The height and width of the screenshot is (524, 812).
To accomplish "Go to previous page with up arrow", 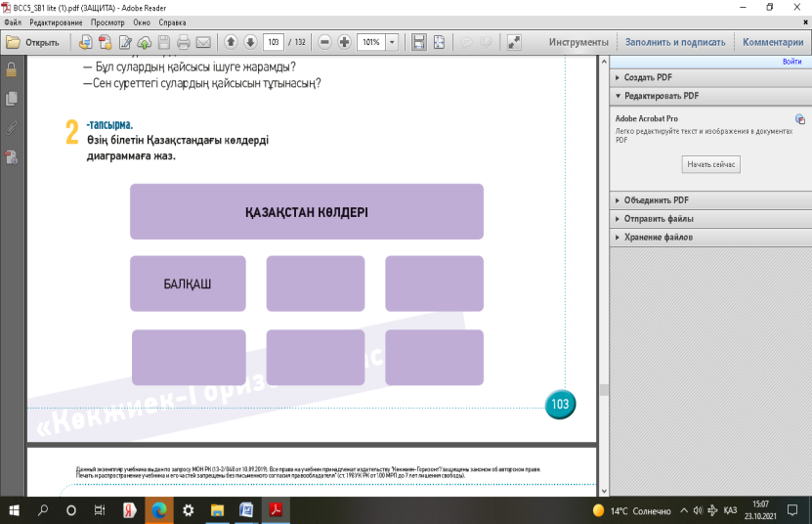I will pyautogui.click(x=231, y=42).
